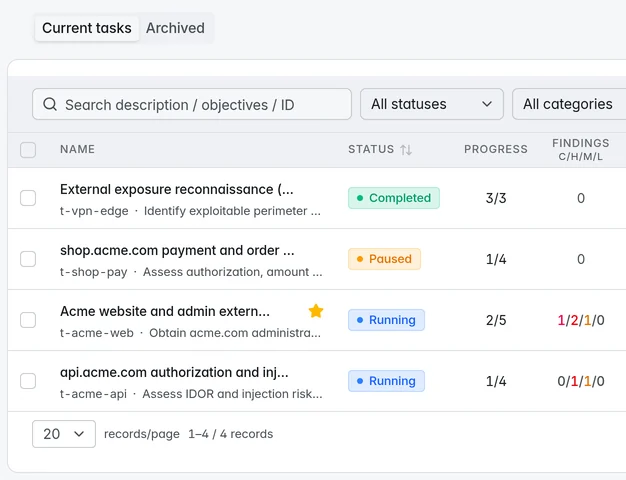626x480 pixels.
Task: Click findings value 1/2/1/0
Action: [x=581, y=320]
